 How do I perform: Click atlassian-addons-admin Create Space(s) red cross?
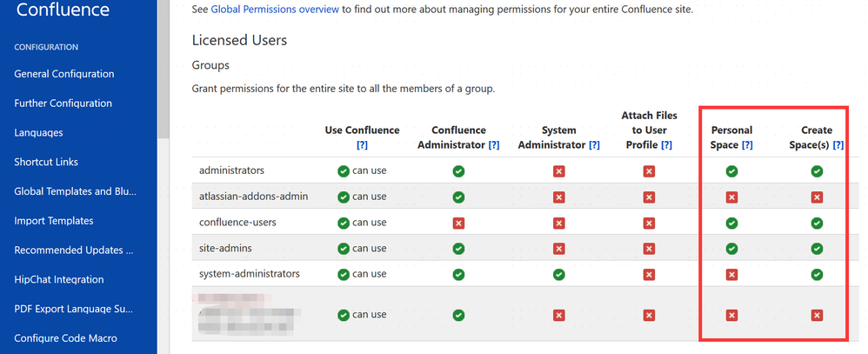click(817, 197)
